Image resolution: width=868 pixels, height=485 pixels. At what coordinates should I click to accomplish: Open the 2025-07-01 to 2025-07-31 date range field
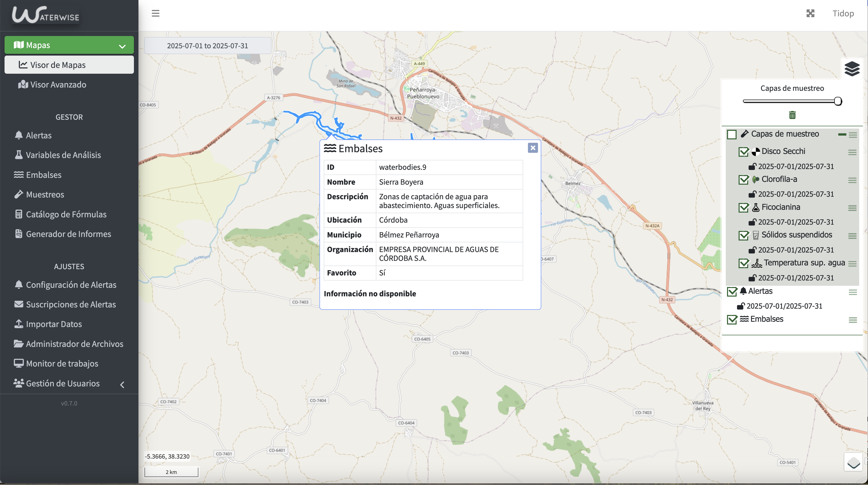coord(208,46)
